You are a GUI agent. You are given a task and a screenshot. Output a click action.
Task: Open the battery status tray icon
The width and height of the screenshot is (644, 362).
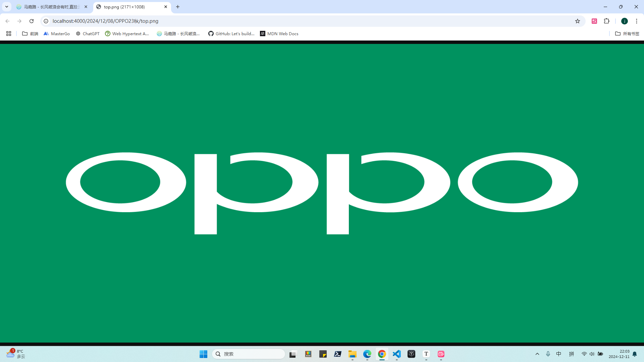coord(600,354)
